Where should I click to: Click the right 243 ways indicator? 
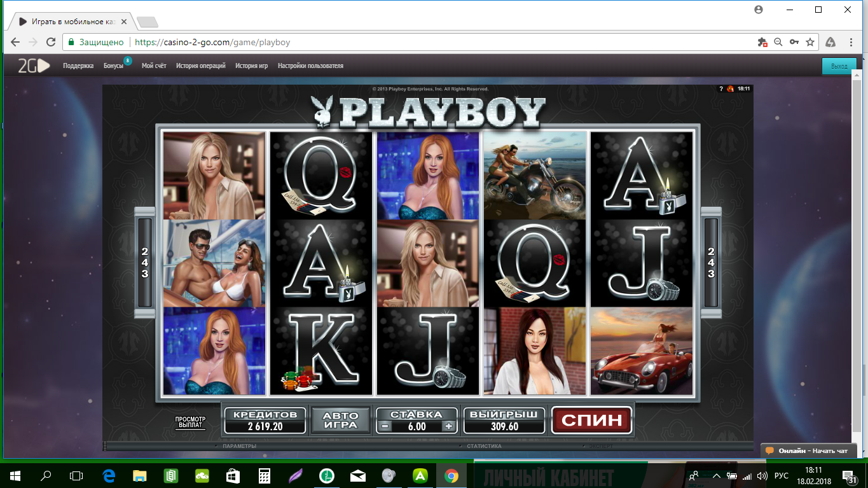tap(711, 262)
